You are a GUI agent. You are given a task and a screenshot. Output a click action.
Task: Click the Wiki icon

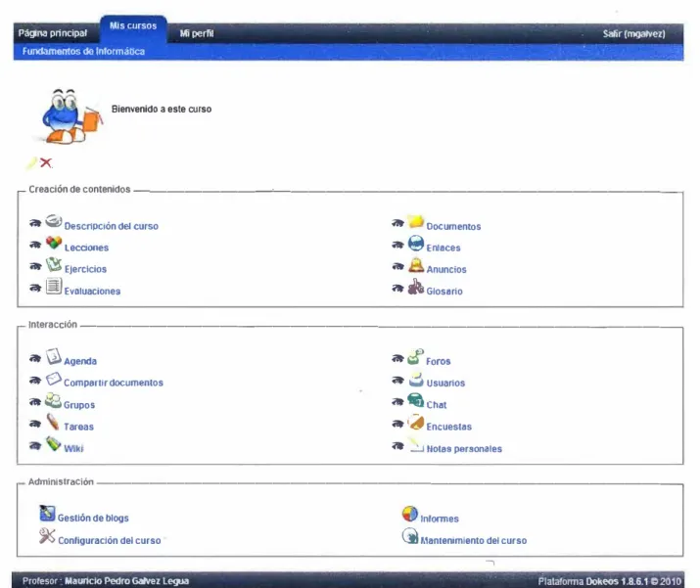click(54, 443)
